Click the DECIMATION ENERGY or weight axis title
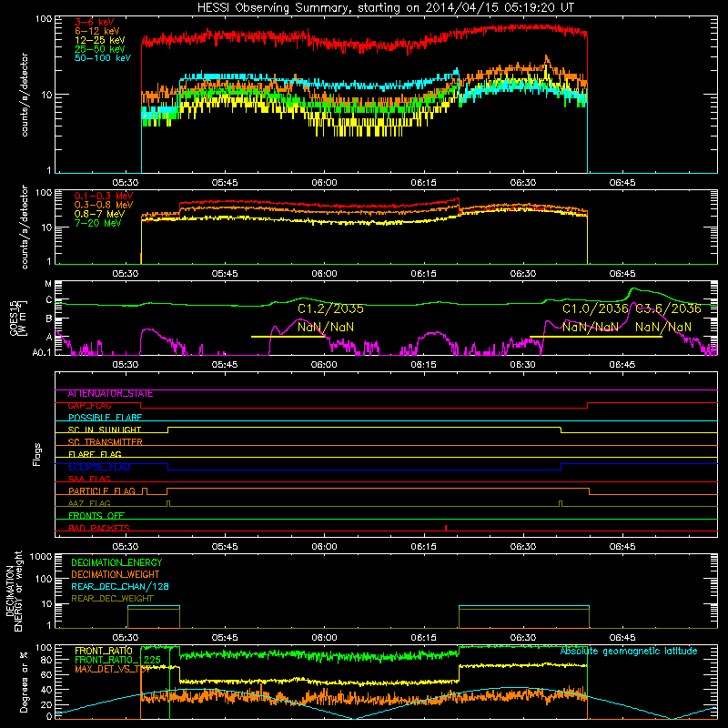 [14, 591]
